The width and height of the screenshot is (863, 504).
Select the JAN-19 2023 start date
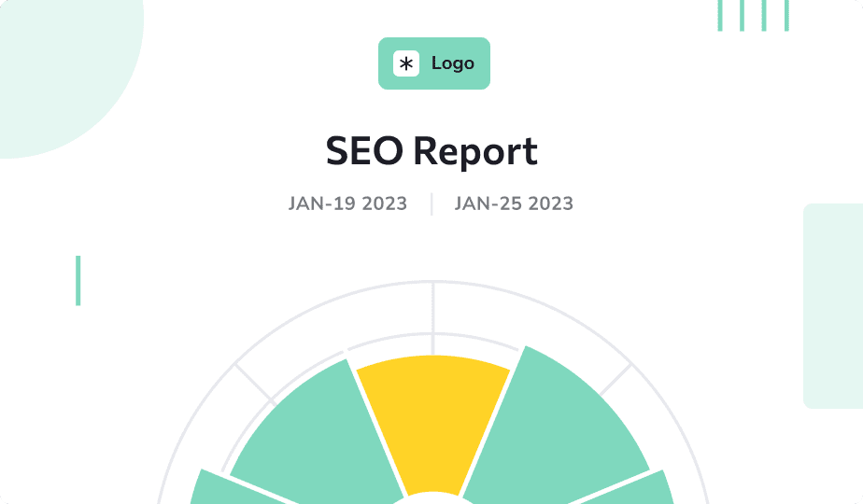347,203
